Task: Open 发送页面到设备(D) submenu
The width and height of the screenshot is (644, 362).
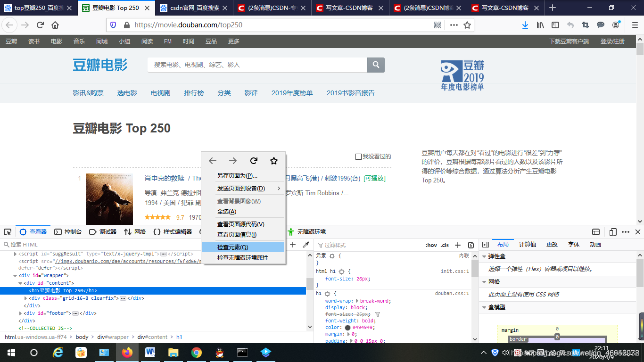Action: (x=243, y=189)
